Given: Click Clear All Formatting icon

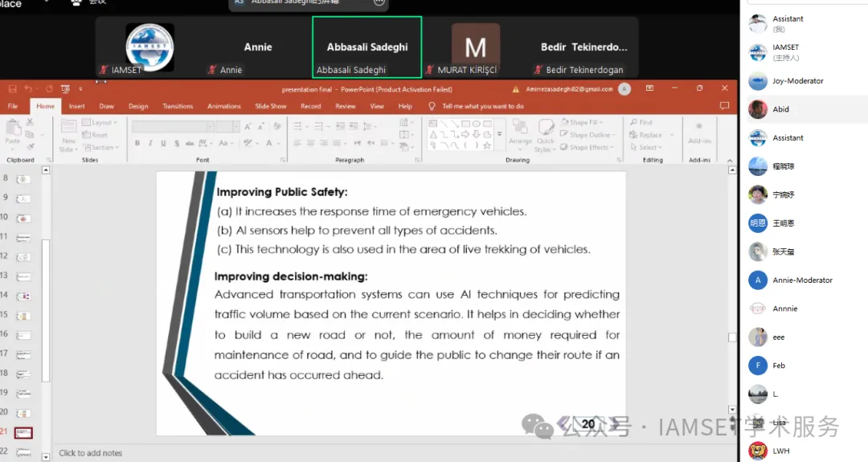Looking at the screenshot, I should [277, 127].
